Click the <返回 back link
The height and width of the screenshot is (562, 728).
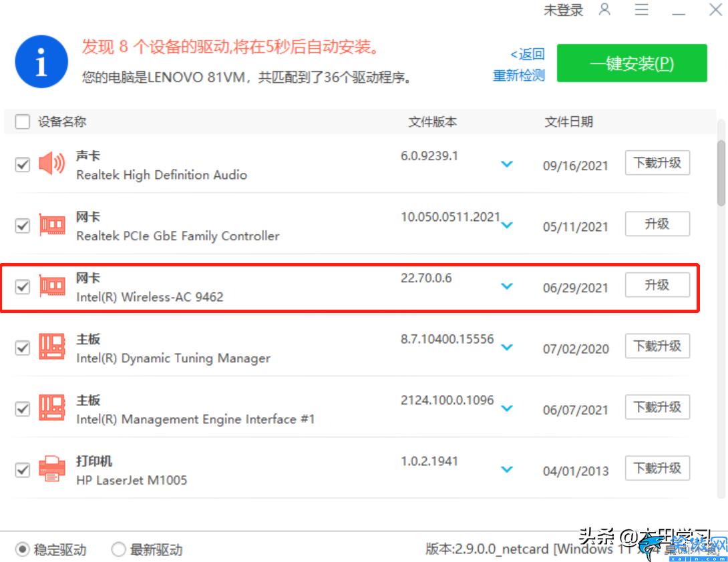click(528, 54)
